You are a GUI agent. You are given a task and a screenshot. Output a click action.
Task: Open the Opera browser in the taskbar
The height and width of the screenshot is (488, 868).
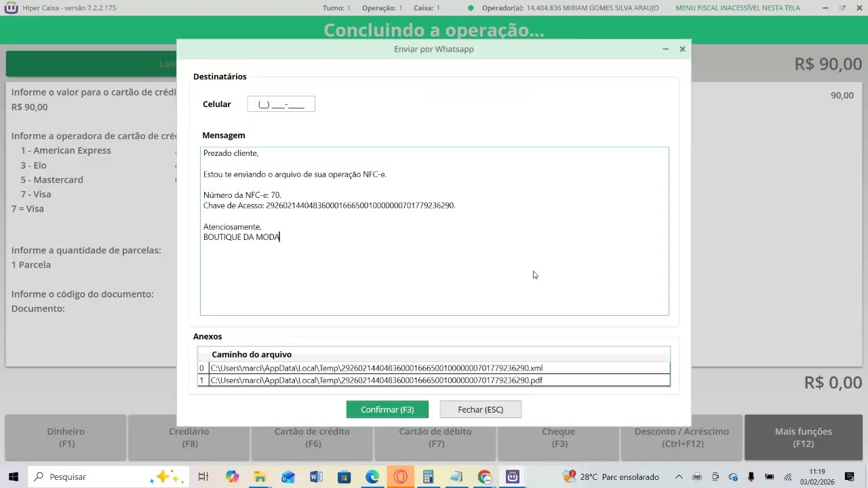401,476
